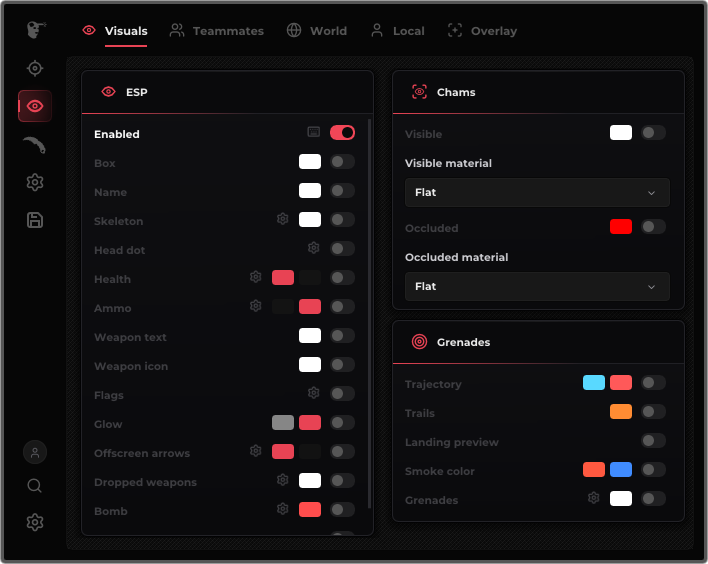Viewport: 708px width, 564px height.
Task: Click the Occluded material label
Action: point(456,257)
